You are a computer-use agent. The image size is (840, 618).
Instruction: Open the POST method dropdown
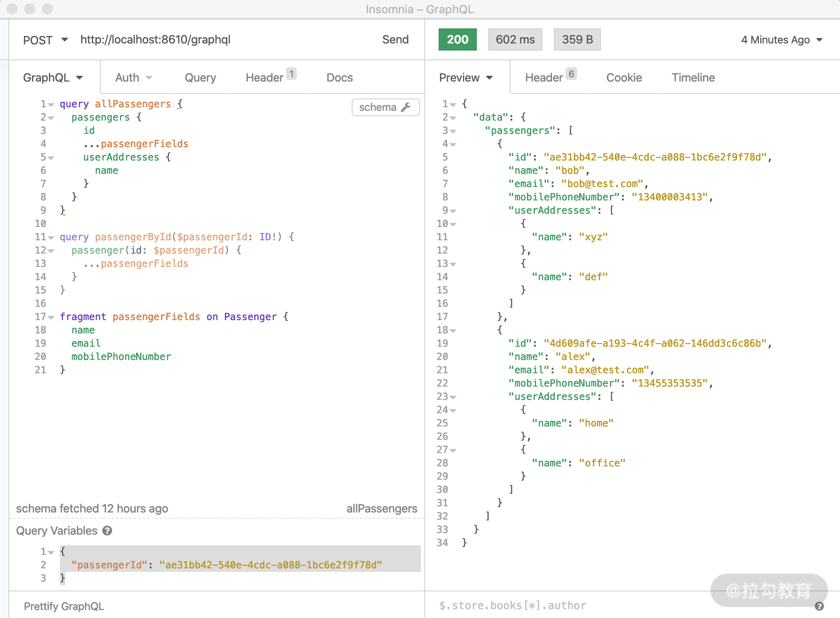click(45, 40)
